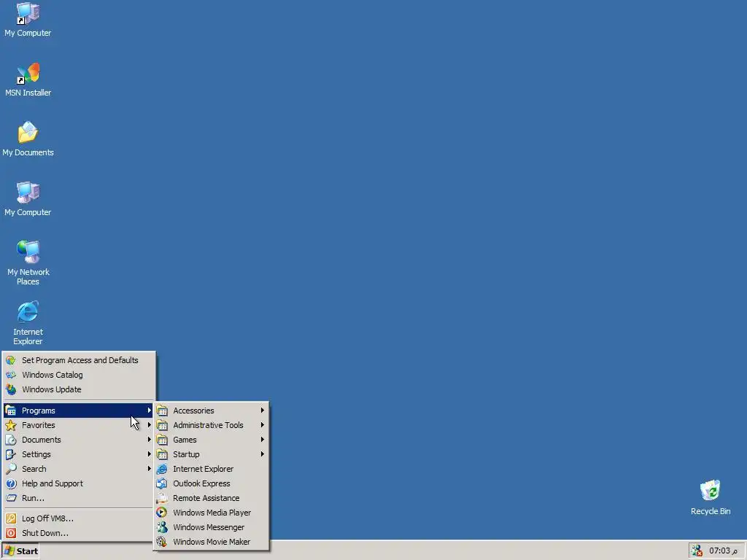Expand the Favorites submenu arrow
747x560 pixels.
[149, 425]
